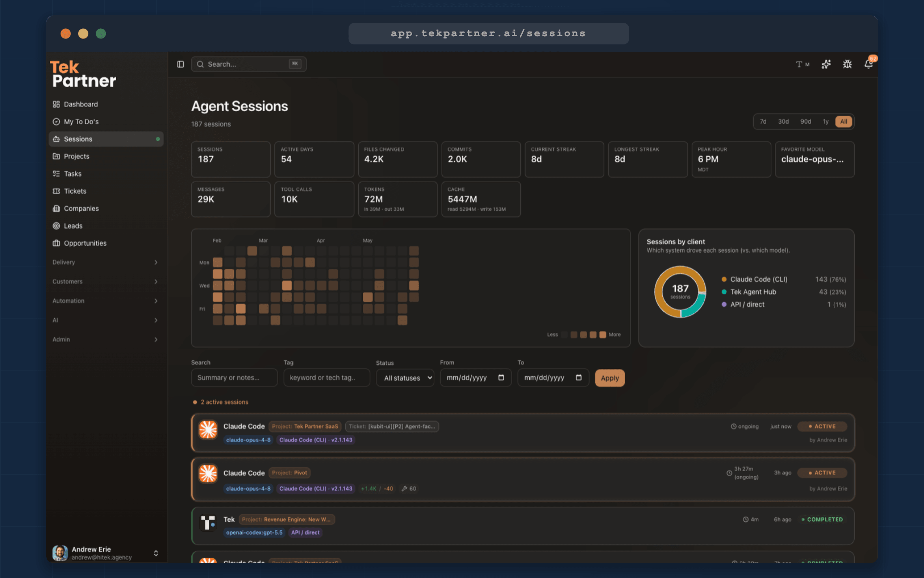Screen dimensions: 924x578
Task: Click the My To Do's check icon
Action: coord(56,122)
